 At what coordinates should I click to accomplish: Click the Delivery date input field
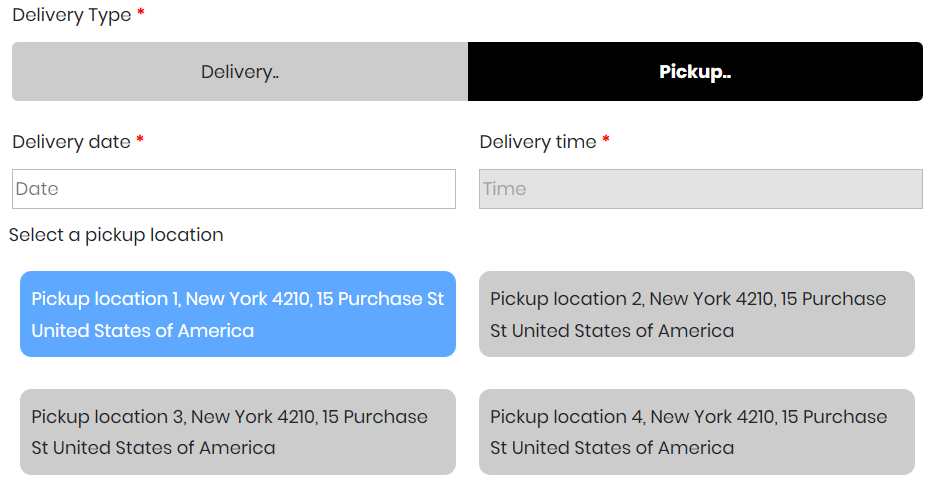click(234, 189)
